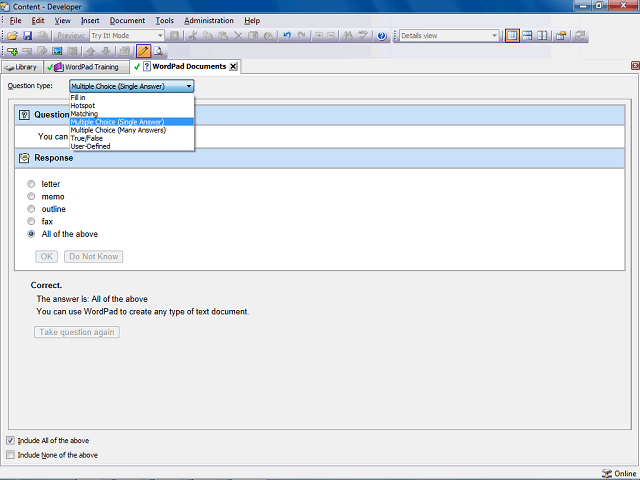Viewport: 640px width, 480px height.
Task: Click the Delete X icon in toolbar
Action: point(238,36)
